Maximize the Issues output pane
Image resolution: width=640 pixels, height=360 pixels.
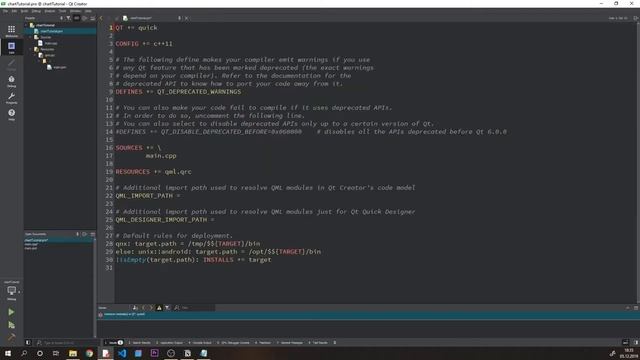[628, 308]
